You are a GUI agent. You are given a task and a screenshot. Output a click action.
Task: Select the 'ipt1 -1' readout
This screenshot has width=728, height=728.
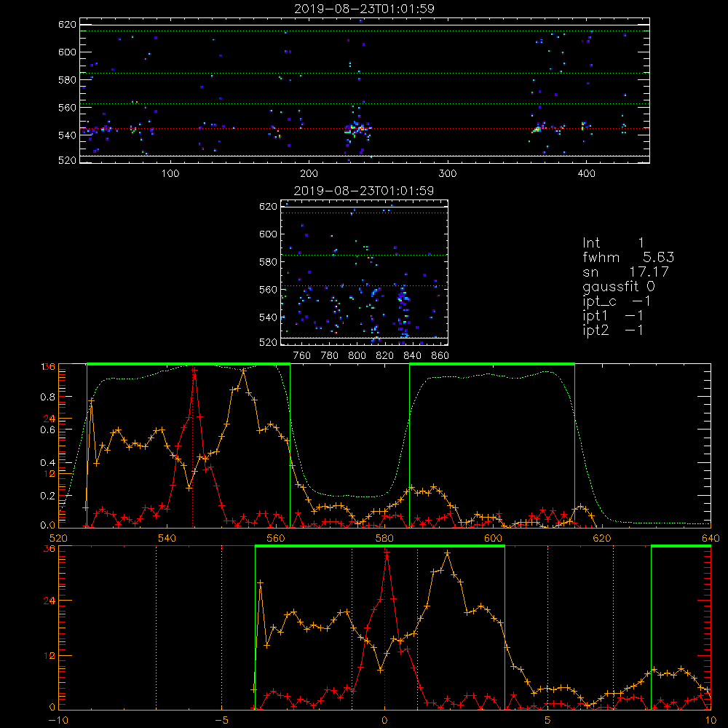(x=613, y=316)
